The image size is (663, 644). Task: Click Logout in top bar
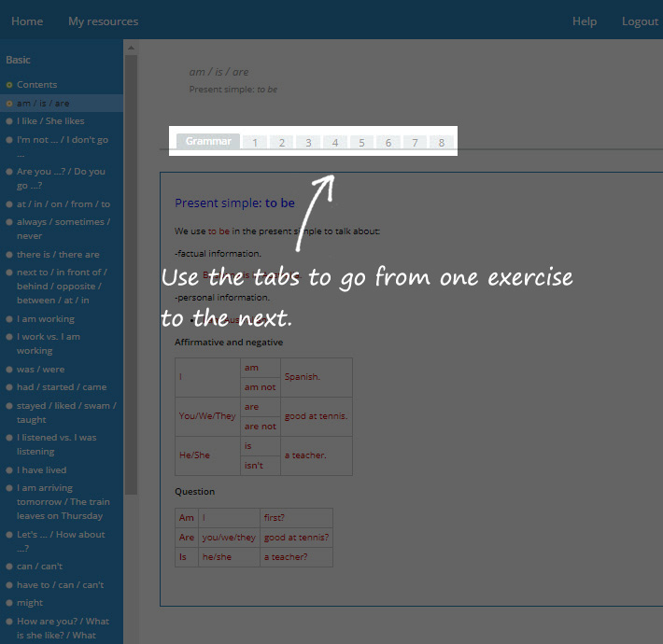click(x=640, y=21)
